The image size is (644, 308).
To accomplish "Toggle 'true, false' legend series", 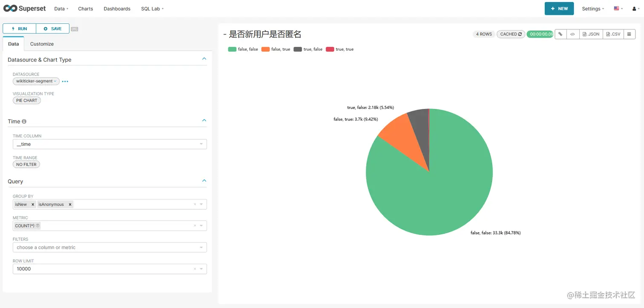I will 308,49.
